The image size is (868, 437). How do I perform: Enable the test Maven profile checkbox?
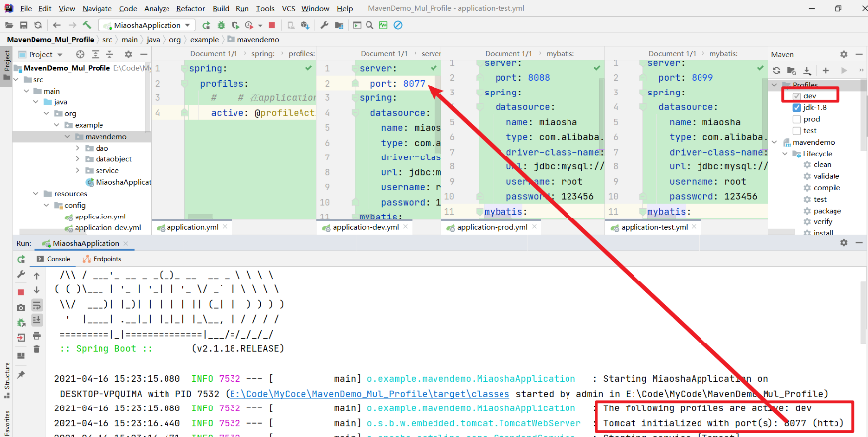797,131
